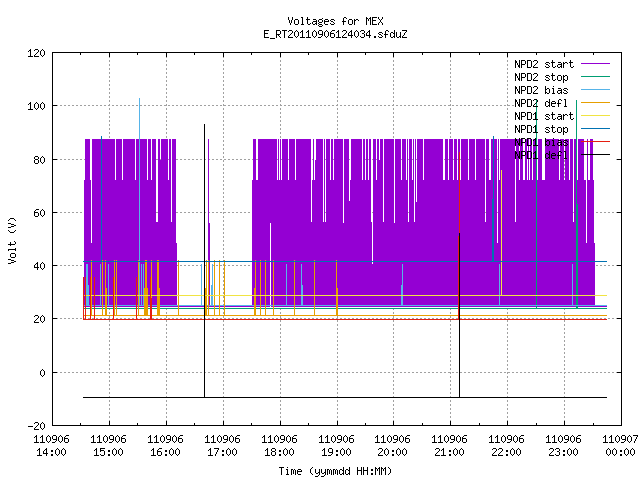The height and width of the screenshot is (480, 640).
Task: Click the y-axis tick value 60
Action: (x=39, y=213)
